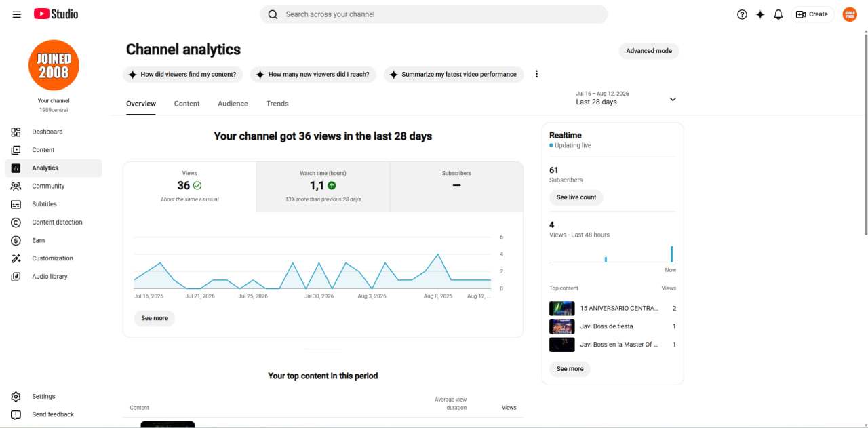Select the Views metric card
868x428 pixels.
[x=190, y=187]
